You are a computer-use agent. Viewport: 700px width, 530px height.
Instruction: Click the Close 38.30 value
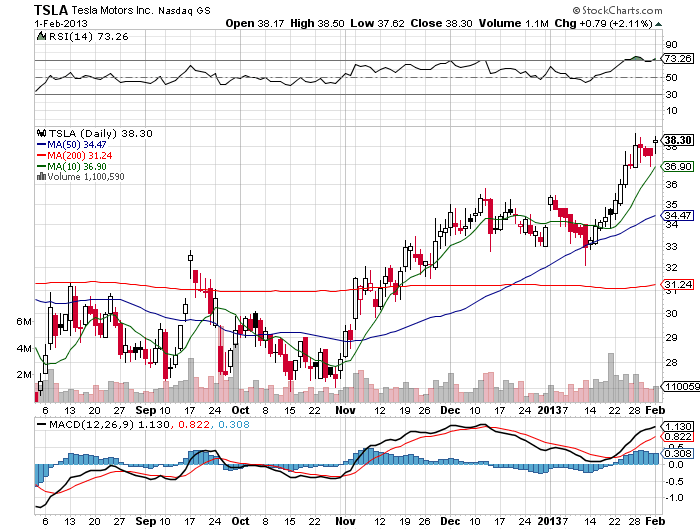click(441, 23)
